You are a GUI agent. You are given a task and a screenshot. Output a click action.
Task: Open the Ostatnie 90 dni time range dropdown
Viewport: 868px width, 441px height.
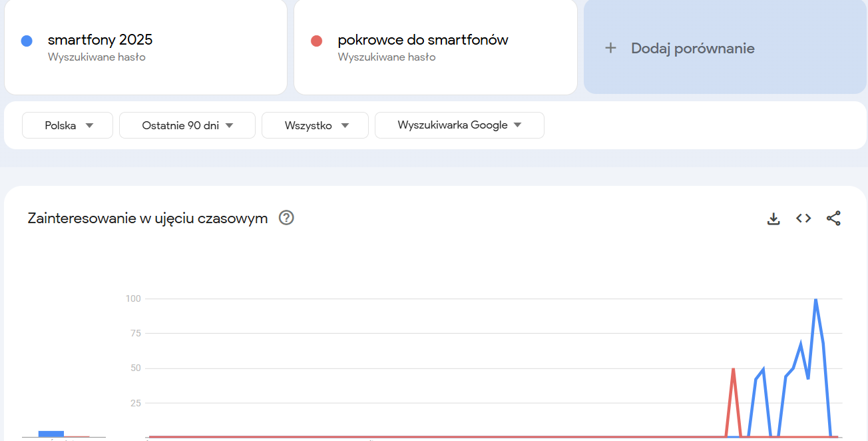point(187,125)
